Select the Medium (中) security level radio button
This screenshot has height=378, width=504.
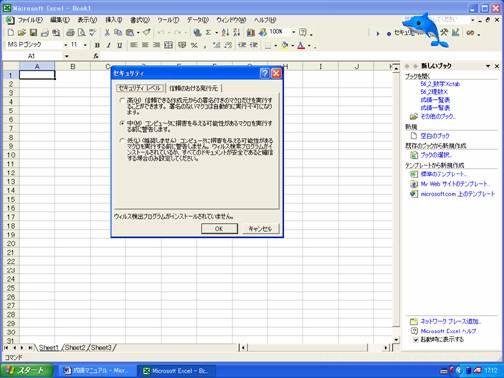point(122,123)
